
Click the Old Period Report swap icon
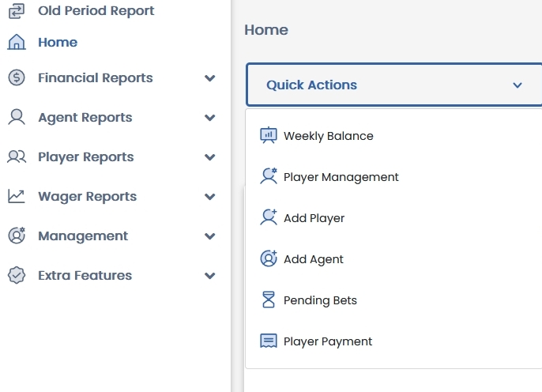(x=17, y=11)
